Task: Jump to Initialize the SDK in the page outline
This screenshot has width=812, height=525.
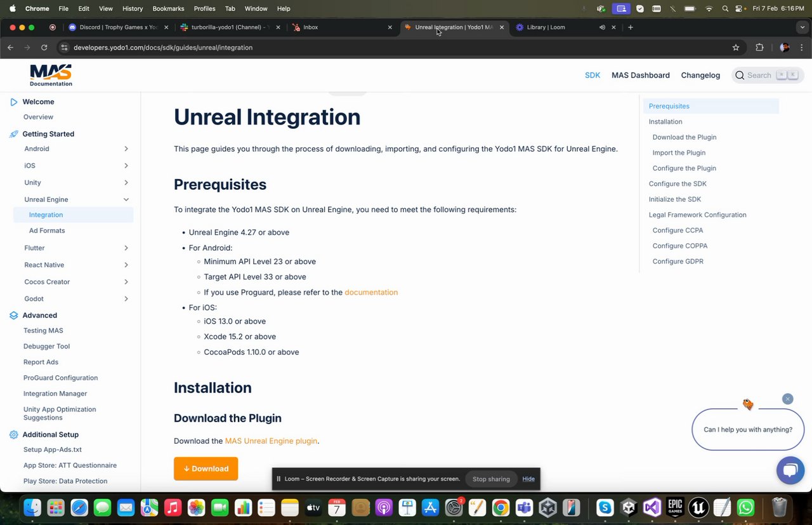Action: (675, 199)
